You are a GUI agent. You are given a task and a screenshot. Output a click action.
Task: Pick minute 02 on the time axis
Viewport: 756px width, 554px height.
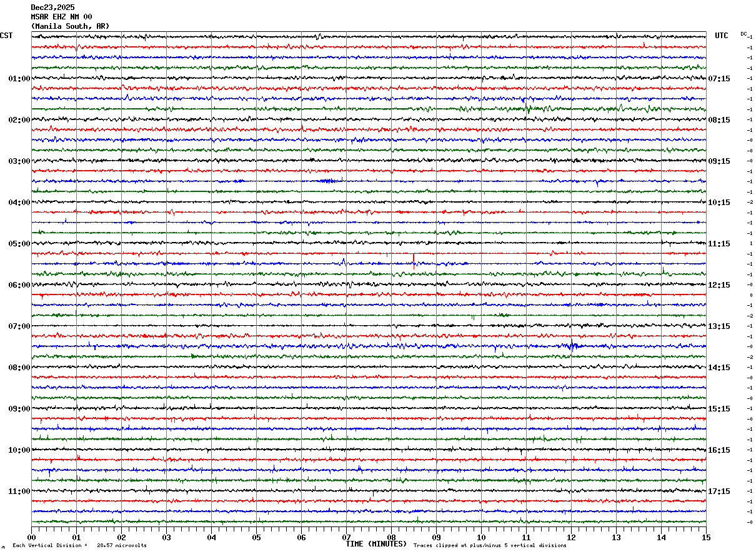pos(121,537)
